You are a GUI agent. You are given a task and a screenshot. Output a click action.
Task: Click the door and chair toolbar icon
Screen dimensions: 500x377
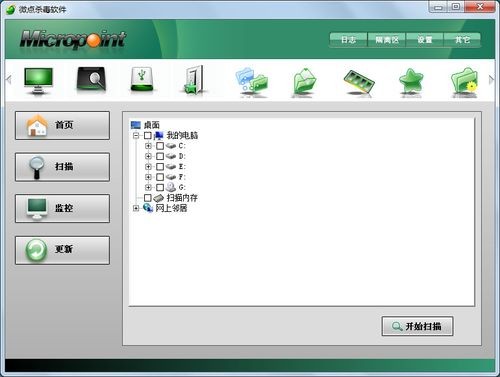[194, 80]
